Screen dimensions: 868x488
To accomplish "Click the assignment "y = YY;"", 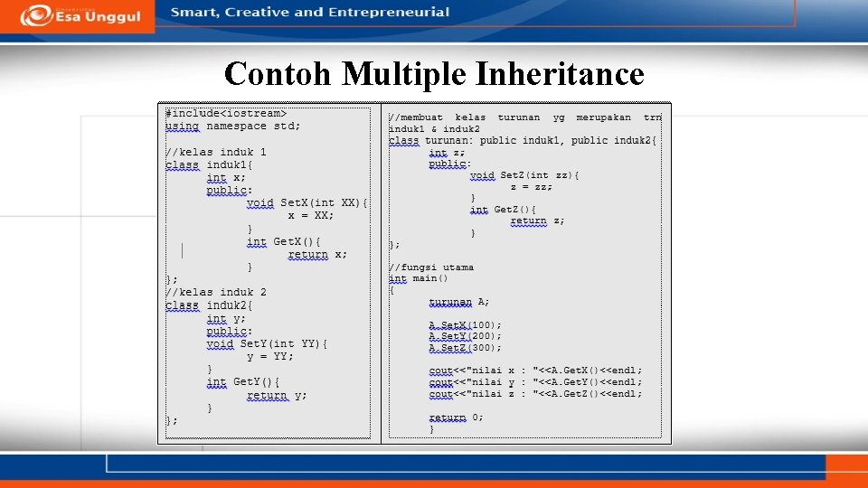I will coord(270,357).
